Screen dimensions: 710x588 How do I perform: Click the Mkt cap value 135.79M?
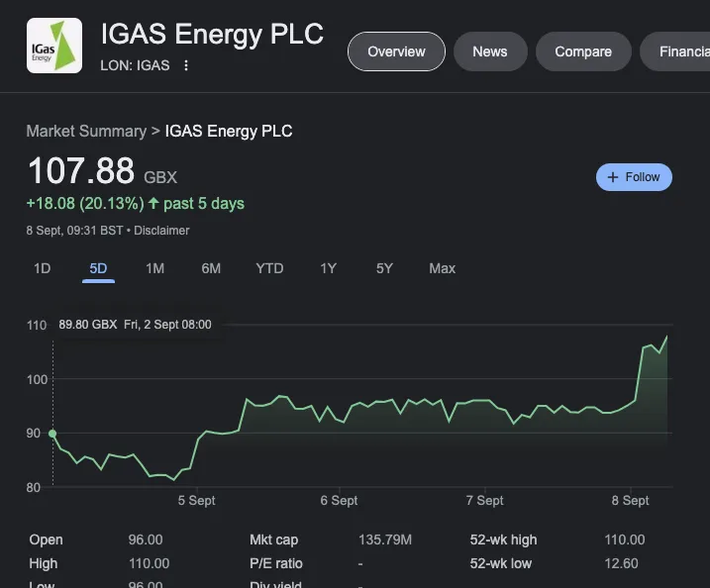(385, 539)
